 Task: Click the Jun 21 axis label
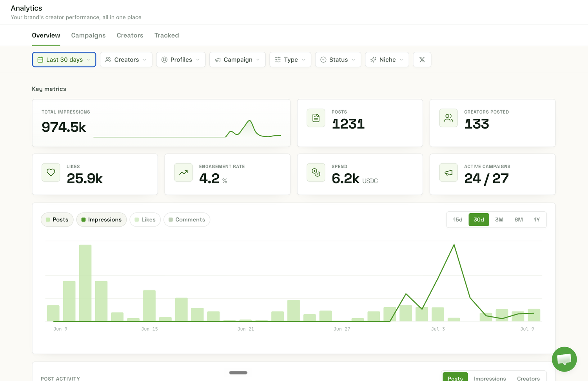(x=246, y=329)
